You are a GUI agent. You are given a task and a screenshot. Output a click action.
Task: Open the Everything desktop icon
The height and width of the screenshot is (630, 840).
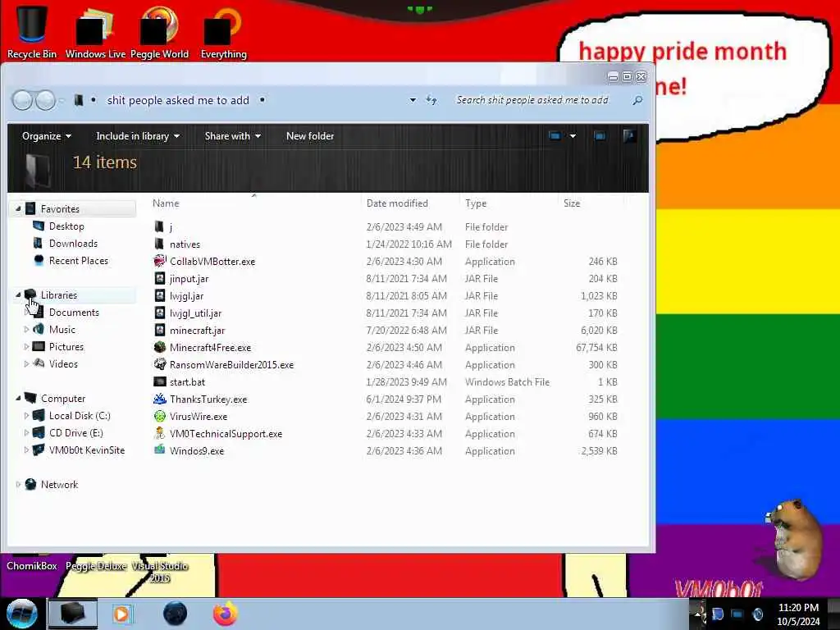223,32
